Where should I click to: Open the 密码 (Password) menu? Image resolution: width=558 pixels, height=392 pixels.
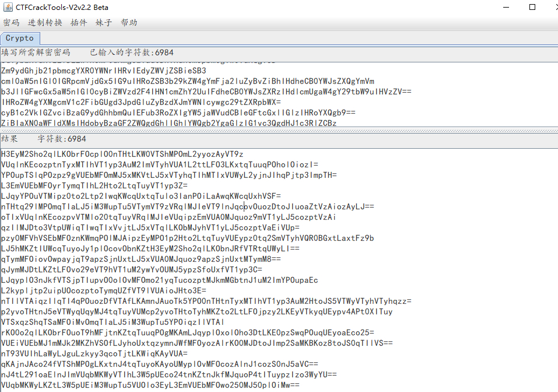(x=12, y=23)
